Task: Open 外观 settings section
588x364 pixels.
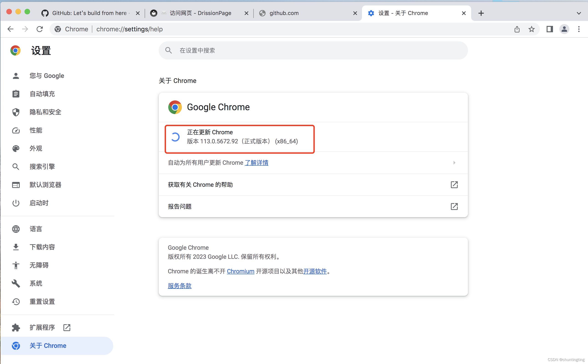Action: [x=36, y=148]
